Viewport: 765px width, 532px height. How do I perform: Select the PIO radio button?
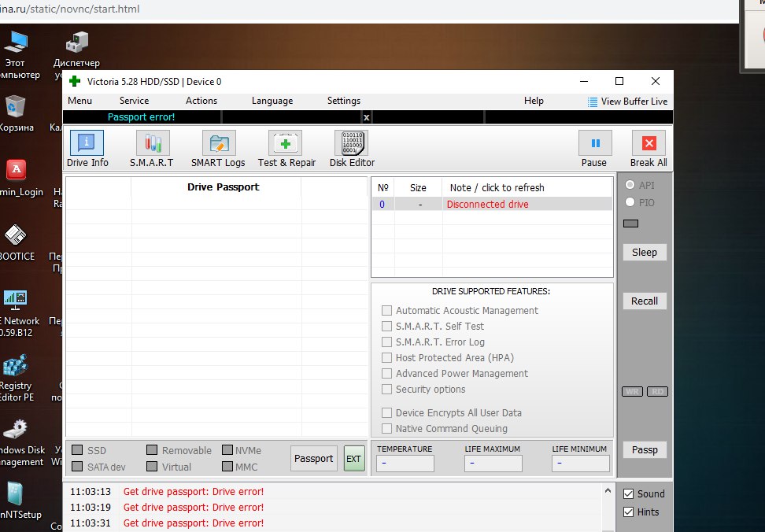point(630,202)
